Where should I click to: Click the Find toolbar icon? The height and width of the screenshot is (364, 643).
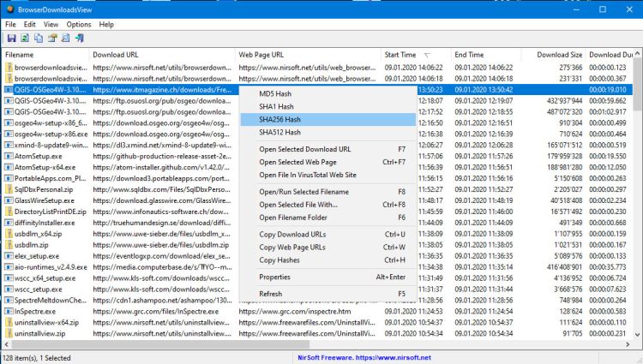[x=66, y=38]
